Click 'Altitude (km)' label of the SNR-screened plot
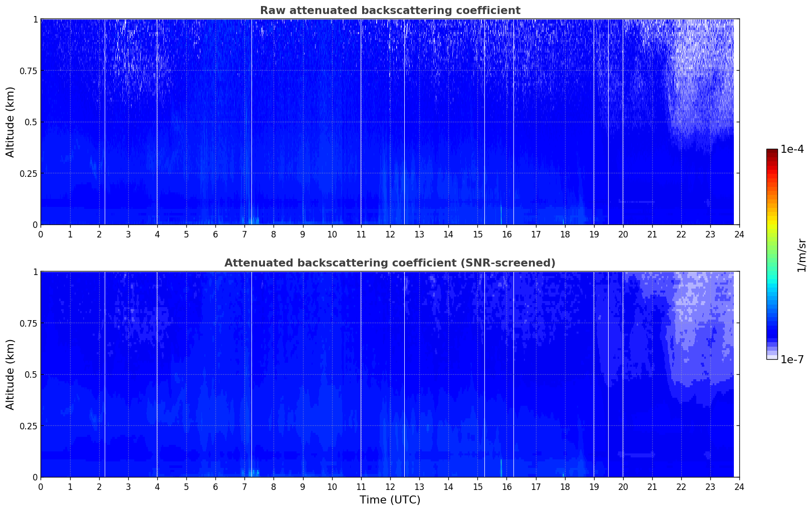 [x=11, y=374]
